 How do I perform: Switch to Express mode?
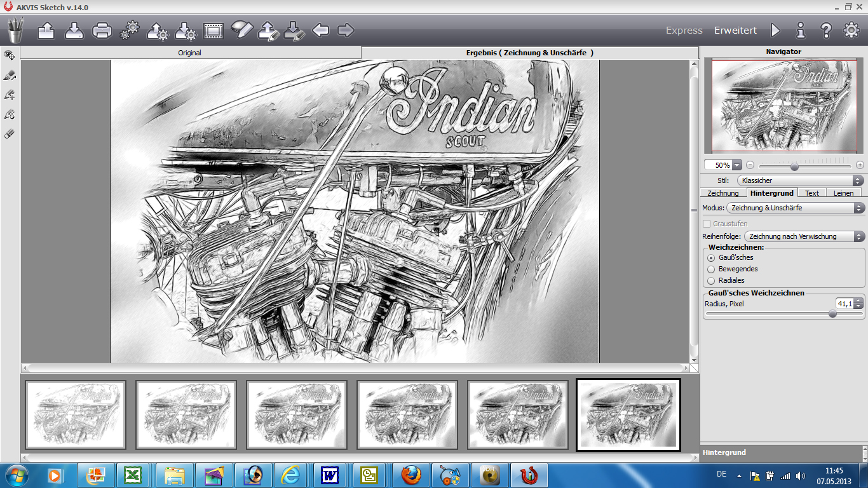point(684,30)
